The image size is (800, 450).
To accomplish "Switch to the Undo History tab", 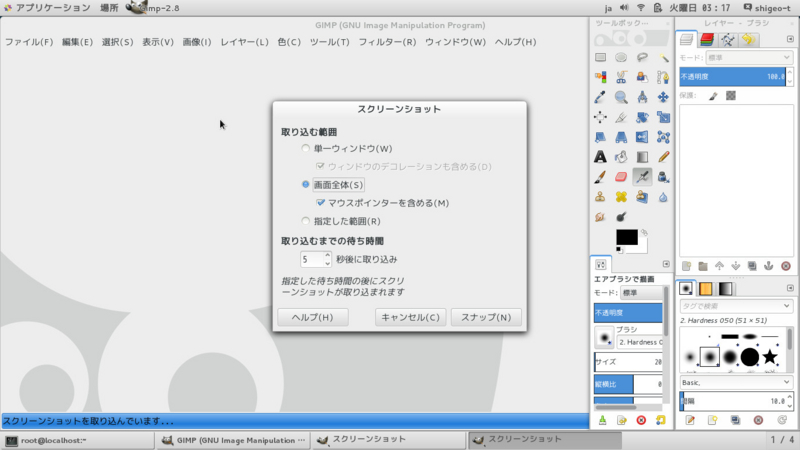I will 748,39.
